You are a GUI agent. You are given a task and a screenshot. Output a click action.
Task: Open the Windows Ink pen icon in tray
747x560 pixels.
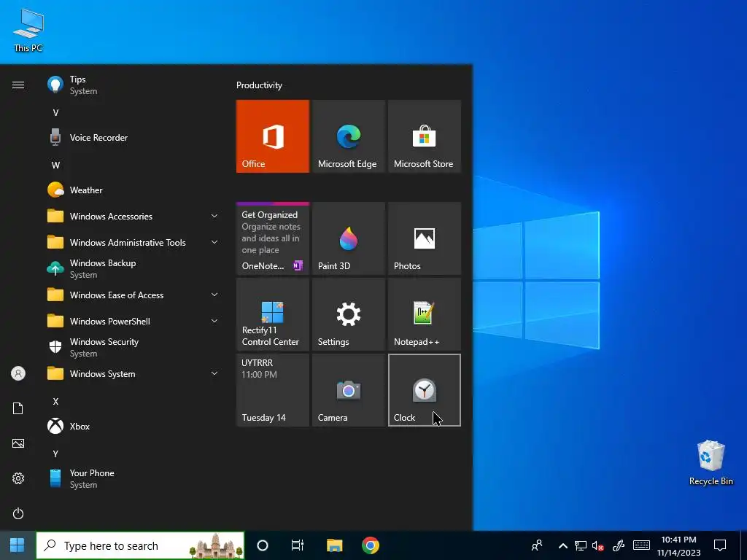(619, 545)
